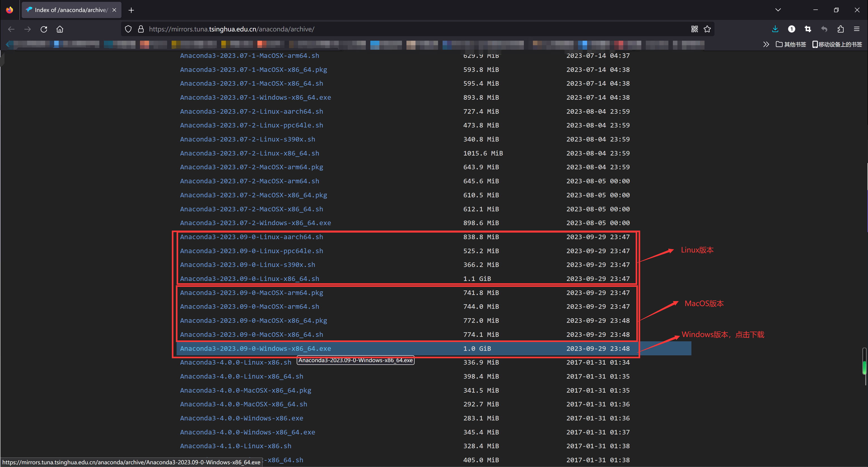Open Anaconda3-2023.07-2-MacOSX-arm64.pkg link
The height and width of the screenshot is (467, 868).
tap(251, 167)
